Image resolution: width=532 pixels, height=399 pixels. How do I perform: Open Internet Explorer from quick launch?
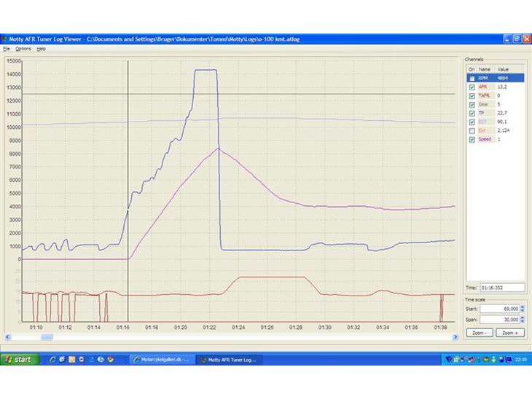pyautogui.click(x=53, y=360)
